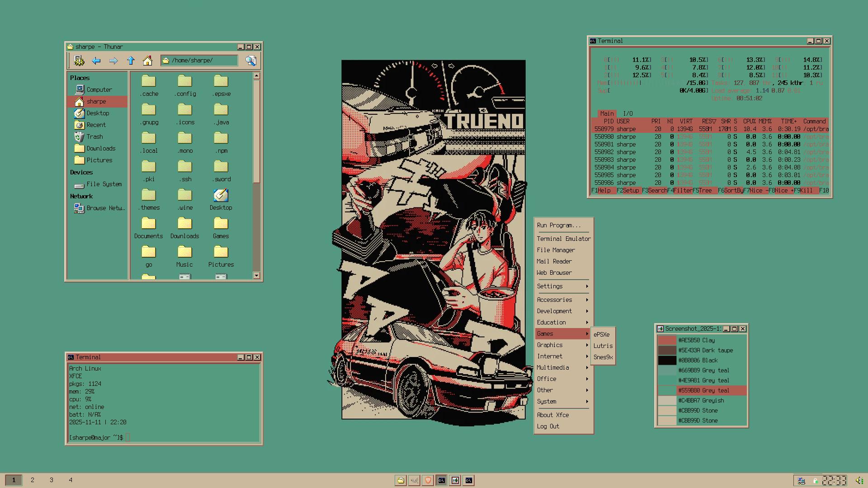The height and width of the screenshot is (488, 868).
Task: Click the volume icon in system tray
Action: coord(859,480)
